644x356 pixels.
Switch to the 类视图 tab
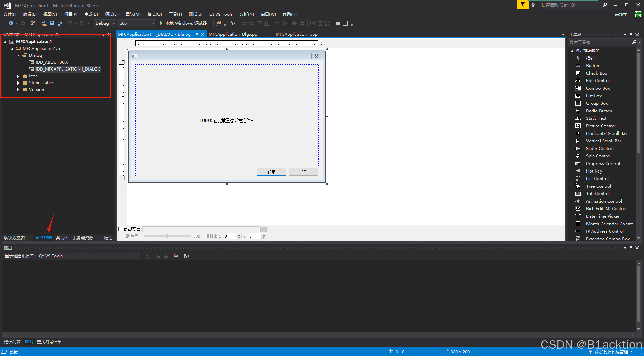(x=62, y=238)
